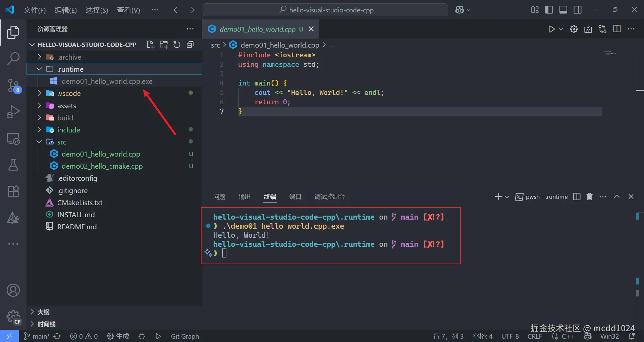Screen dimensions: 644x342
Task: Click the main* git branch in status bar
Action: click(x=37, y=336)
